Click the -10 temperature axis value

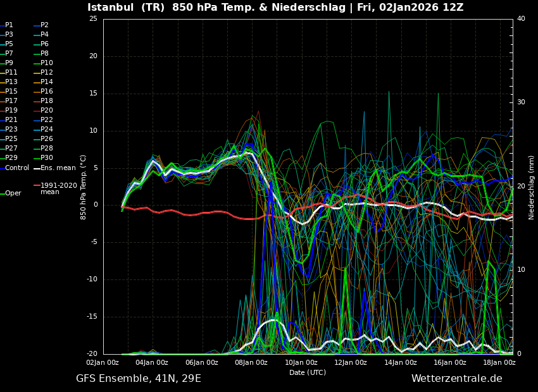tap(92, 279)
